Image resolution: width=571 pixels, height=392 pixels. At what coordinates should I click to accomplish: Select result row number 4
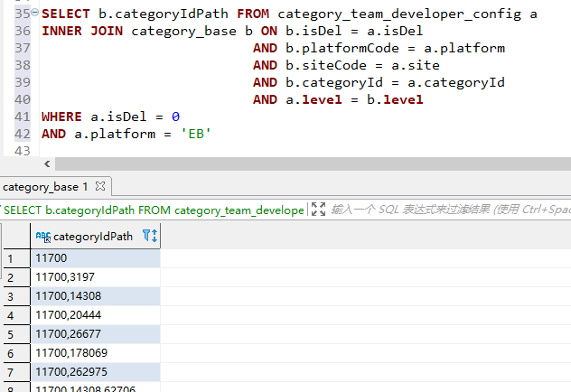(16, 315)
